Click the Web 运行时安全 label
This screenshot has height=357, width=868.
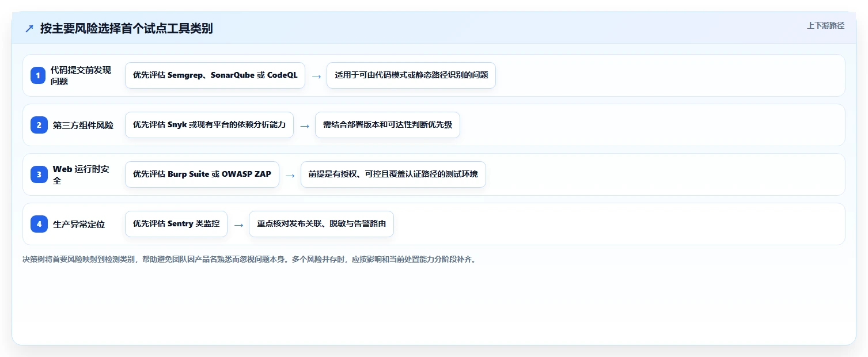tap(81, 174)
